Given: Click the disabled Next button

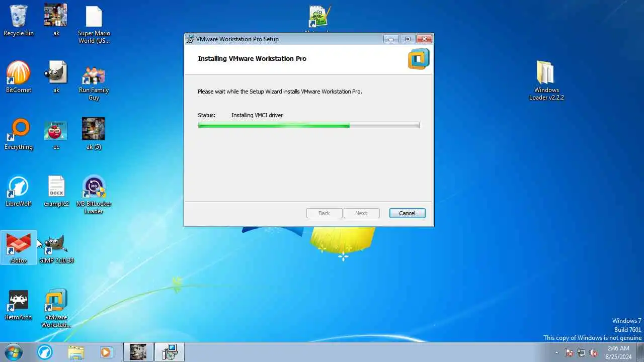Looking at the screenshot, I should pyautogui.click(x=361, y=213).
